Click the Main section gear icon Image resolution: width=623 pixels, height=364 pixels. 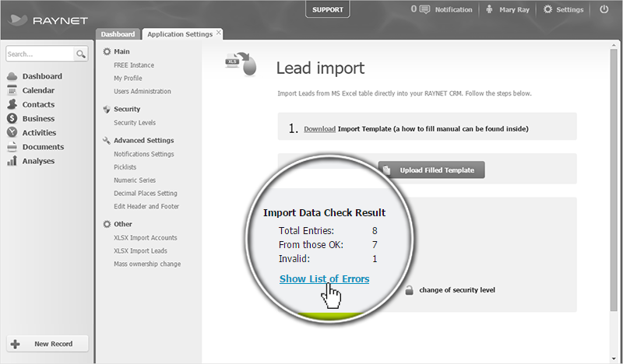tap(107, 51)
